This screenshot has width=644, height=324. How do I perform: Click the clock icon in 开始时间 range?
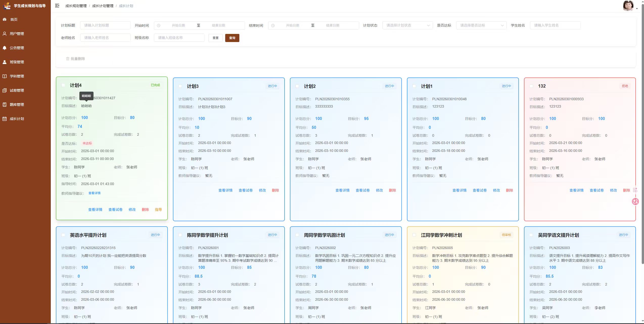pos(159,26)
